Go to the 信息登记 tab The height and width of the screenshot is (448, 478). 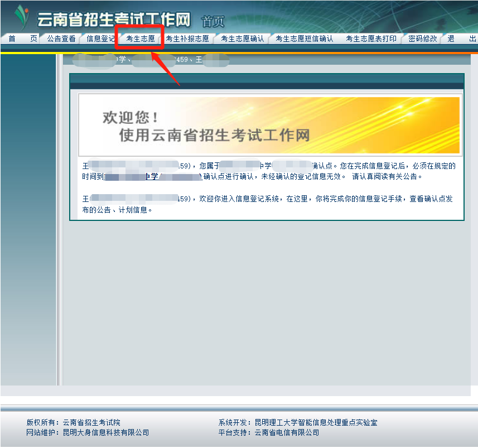(x=100, y=38)
